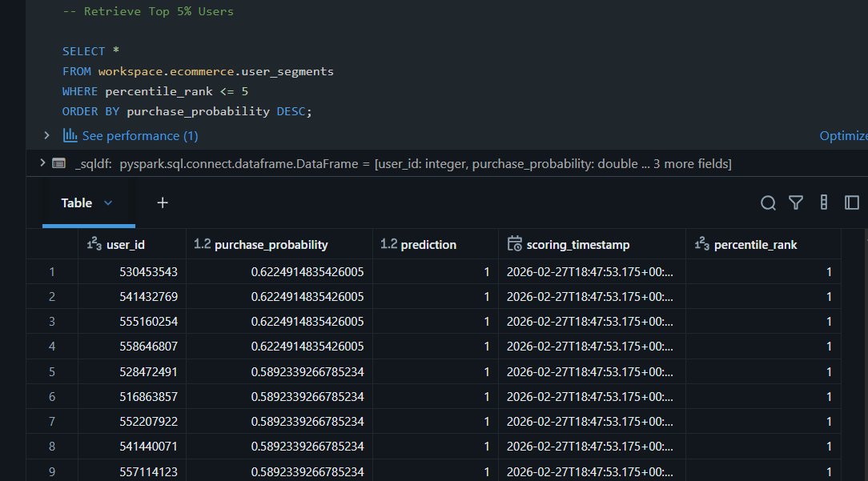Select user_id cell 528472491

tap(148, 372)
